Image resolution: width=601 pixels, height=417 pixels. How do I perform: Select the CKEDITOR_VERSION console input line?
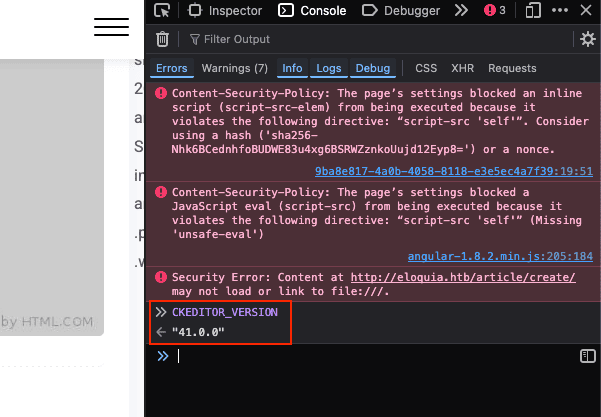click(225, 312)
